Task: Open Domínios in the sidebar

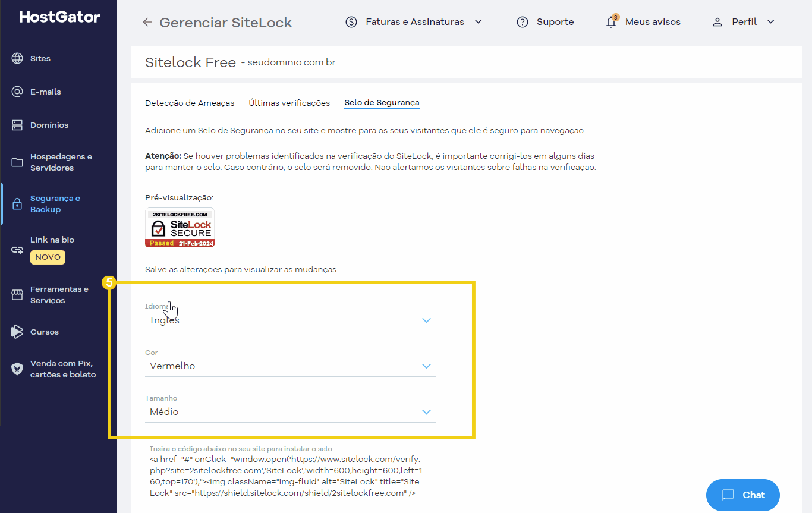Action: click(49, 125)
